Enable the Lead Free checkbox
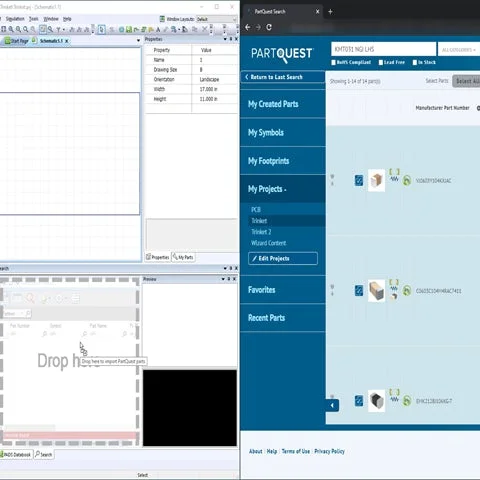Viewport: 480px width, 480px height. (x=381, y=62)
